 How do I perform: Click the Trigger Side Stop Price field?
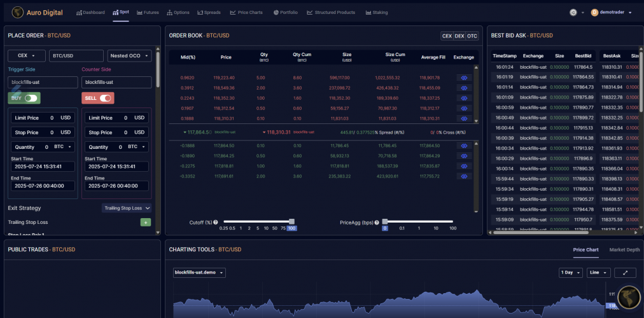tap(43, 132)
